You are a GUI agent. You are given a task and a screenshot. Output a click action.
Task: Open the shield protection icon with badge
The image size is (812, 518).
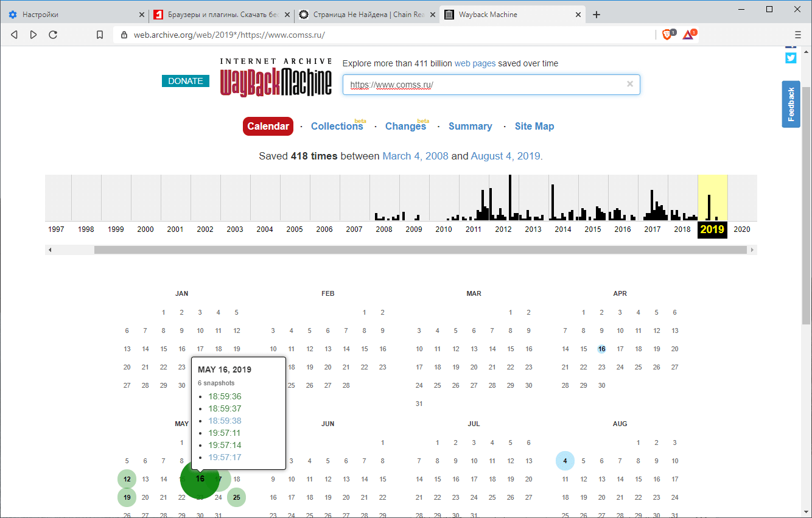click(x=667, y=35)
